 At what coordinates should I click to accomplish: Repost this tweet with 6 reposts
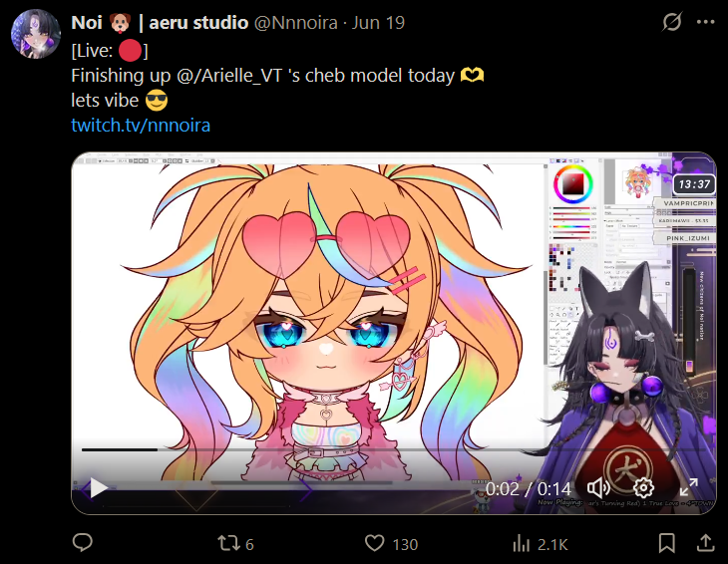coord(236,544)
